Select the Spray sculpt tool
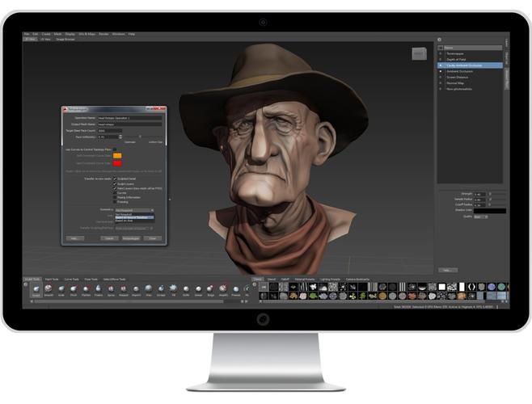The width and height of the screenshot is (532, 404). pyautogui.click(x=111, y=289)
